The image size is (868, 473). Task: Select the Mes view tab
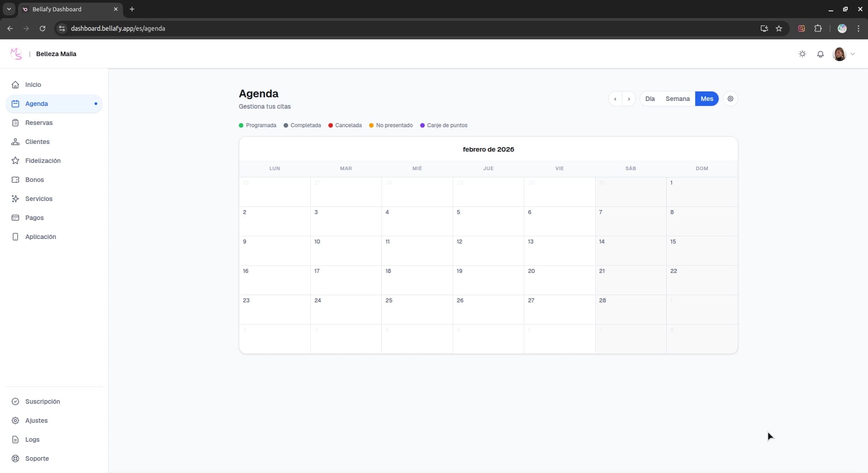tap(707, 99)
